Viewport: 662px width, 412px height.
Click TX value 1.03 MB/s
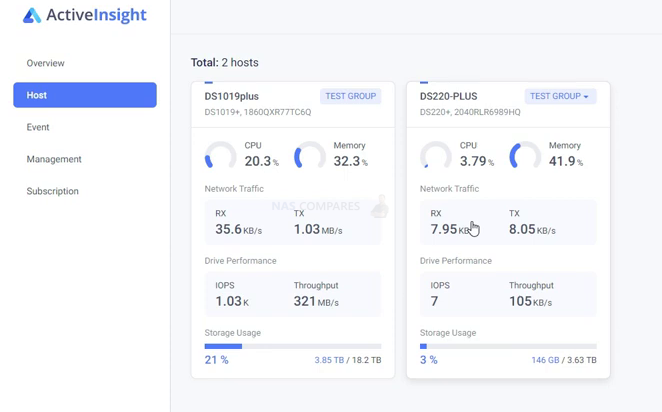(x=318, y=229)
